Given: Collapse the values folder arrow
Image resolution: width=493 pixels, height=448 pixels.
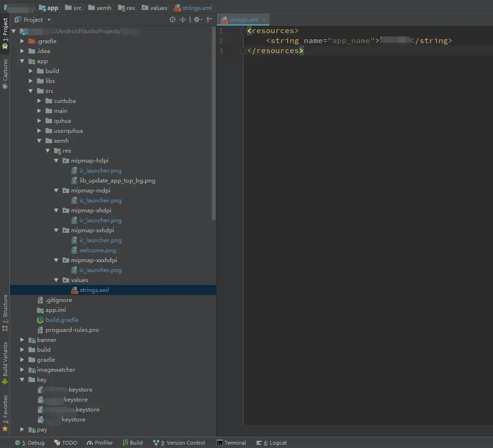Looking at the screenshot, I should click(56, 280).
